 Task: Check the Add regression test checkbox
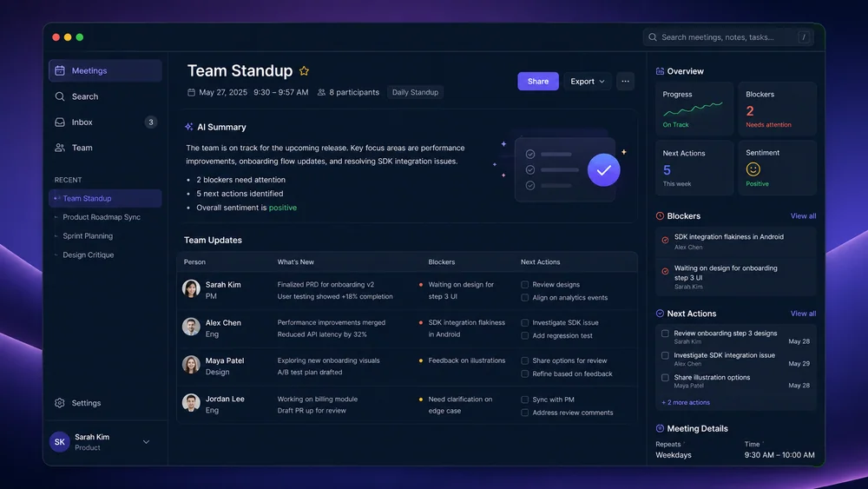point(525,335)
